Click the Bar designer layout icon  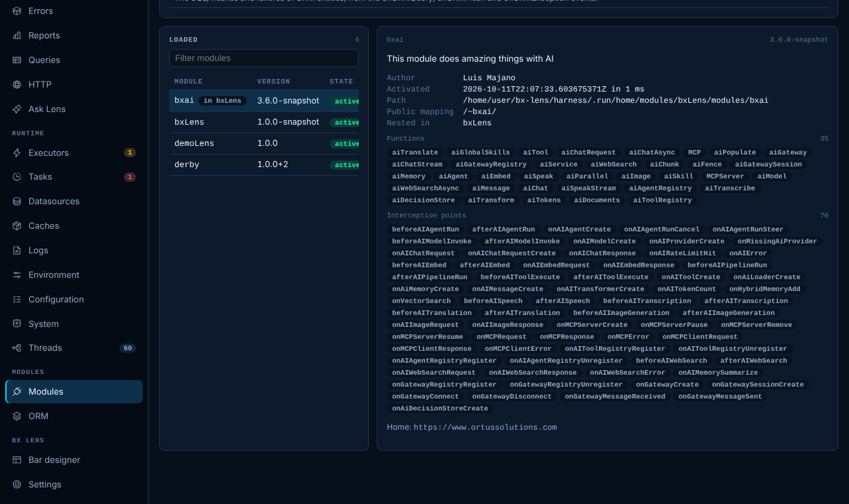17,460
